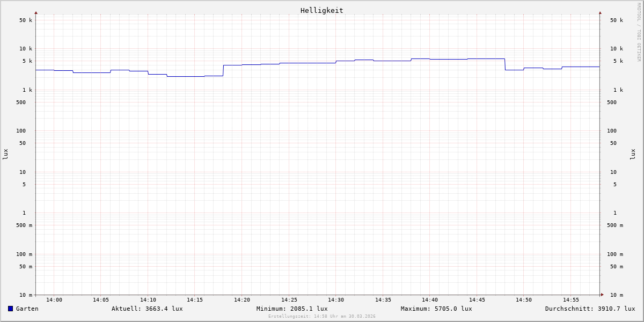The height and width of the screenshot is (322, 644).
Task: Click the RRDTOOL / TOBI OETIKER watermark
Action: pyautogui.click(x=639, y=32)
